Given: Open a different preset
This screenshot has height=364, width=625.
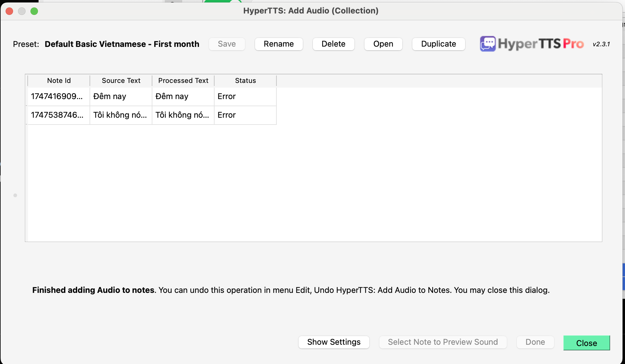Looking at the screenshot, I should tap(383, 44).
